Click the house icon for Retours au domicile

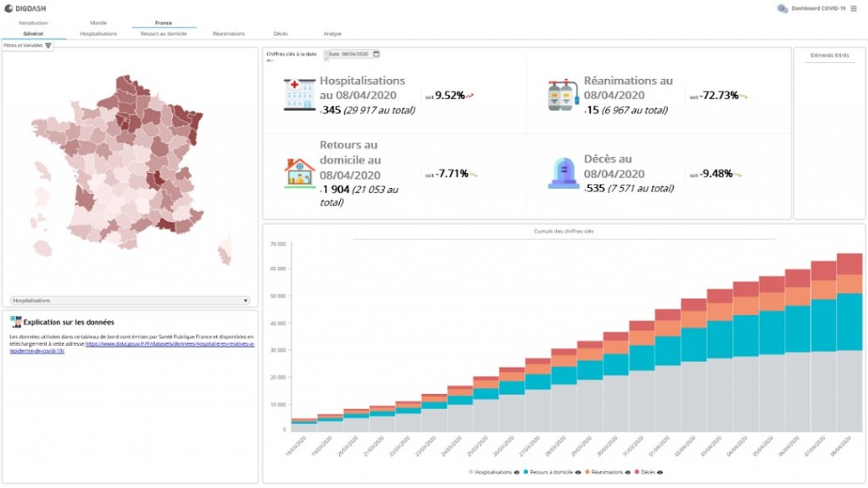[x=299, y=173]
